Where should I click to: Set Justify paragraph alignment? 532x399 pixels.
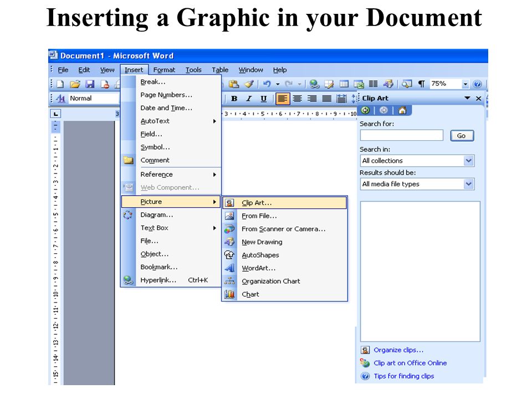tap(326, 99)
